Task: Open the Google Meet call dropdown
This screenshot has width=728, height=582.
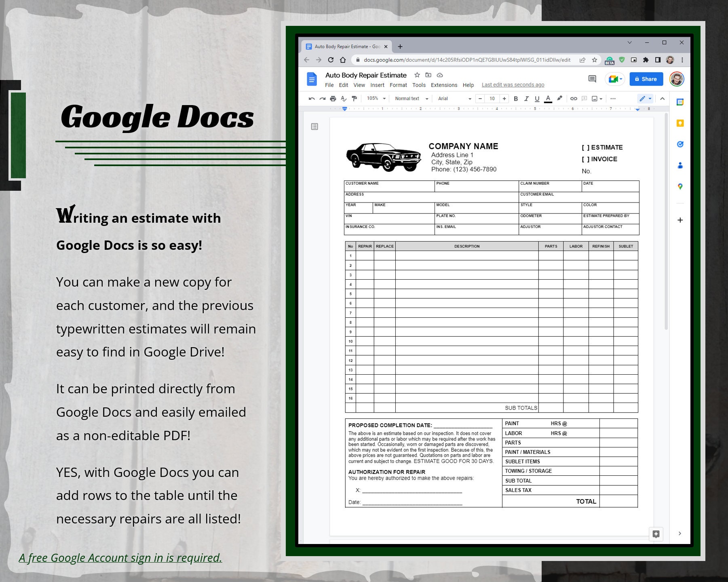Action: click(x=615, y=79)
